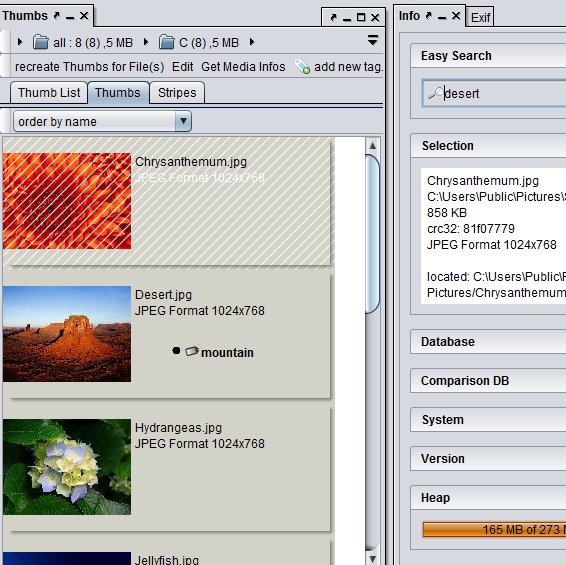Click the magnifier icon in Easy Search
This screenshot has height=565, width=566.
click(435, 93)
